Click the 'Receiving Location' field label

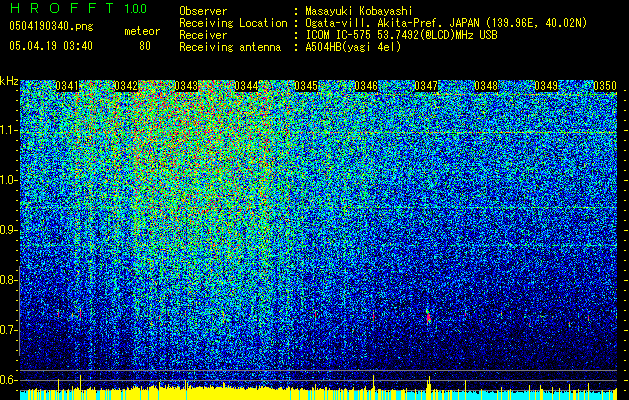click(233, 23)
